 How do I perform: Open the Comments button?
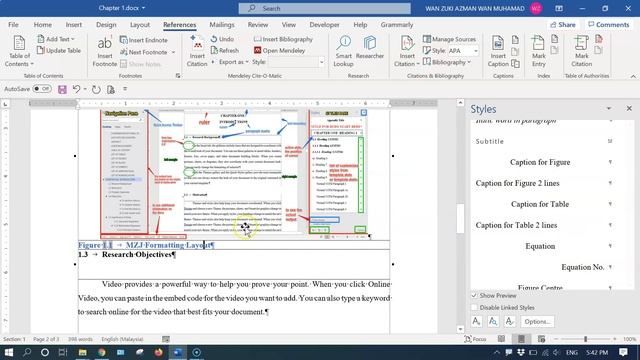click(x=609, y=25)
